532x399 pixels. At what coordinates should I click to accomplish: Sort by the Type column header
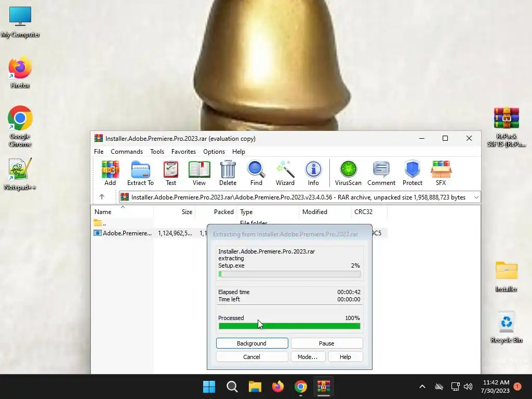(x=268, y=212)
